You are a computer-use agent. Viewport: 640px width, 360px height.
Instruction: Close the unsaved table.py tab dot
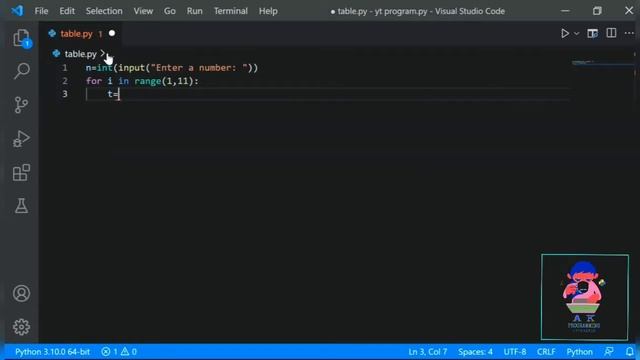[112, 33]
